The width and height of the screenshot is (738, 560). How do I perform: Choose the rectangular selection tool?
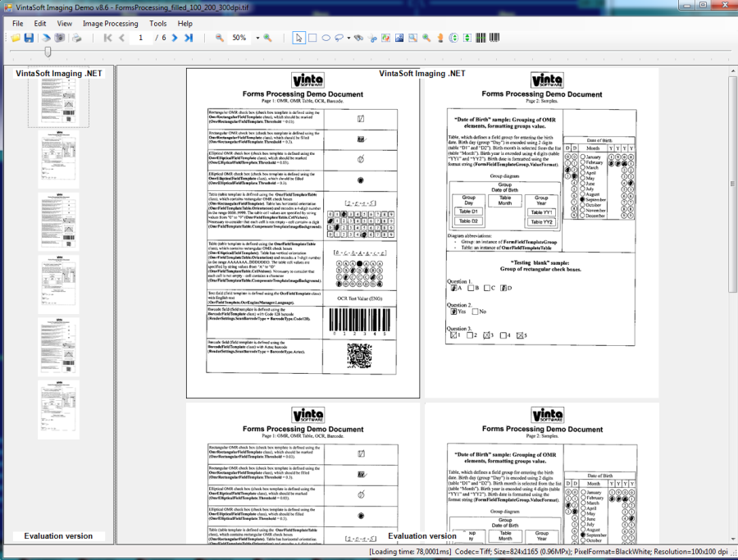coord(312,38)
